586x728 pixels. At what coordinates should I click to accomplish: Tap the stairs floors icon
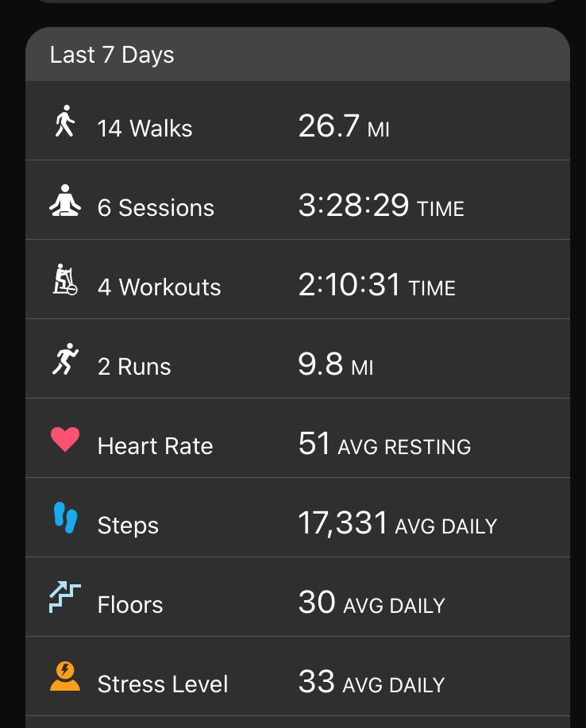tap(65, 597)
